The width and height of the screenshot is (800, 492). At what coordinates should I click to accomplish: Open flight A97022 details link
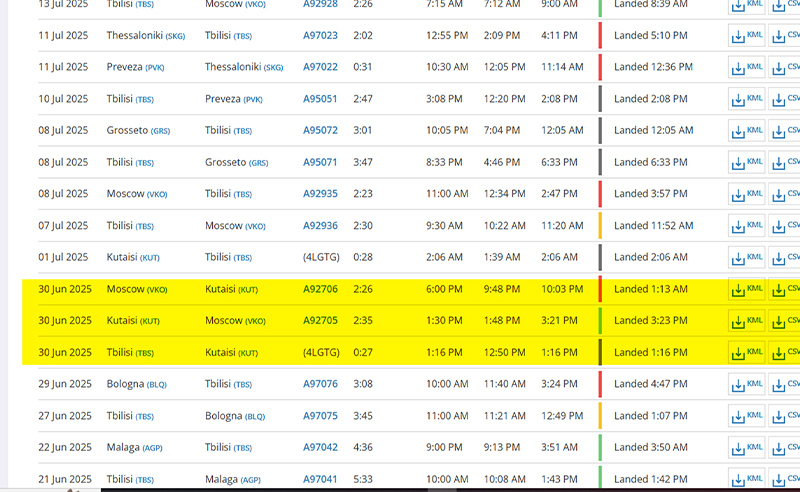320,67
